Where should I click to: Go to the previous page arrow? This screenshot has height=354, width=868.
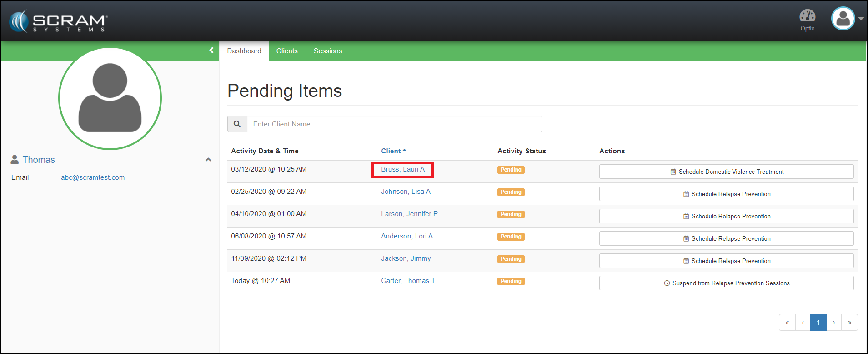[803, 323]
